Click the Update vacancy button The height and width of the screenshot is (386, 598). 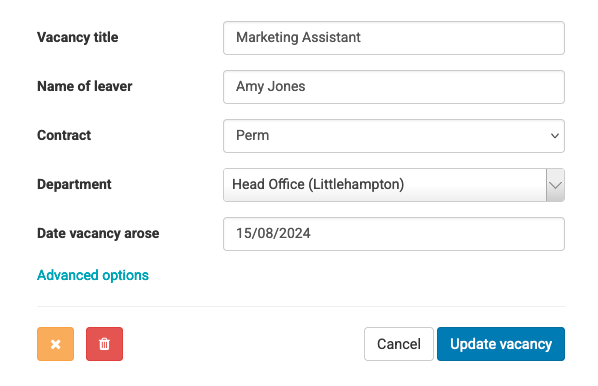[x=501, y=344]
